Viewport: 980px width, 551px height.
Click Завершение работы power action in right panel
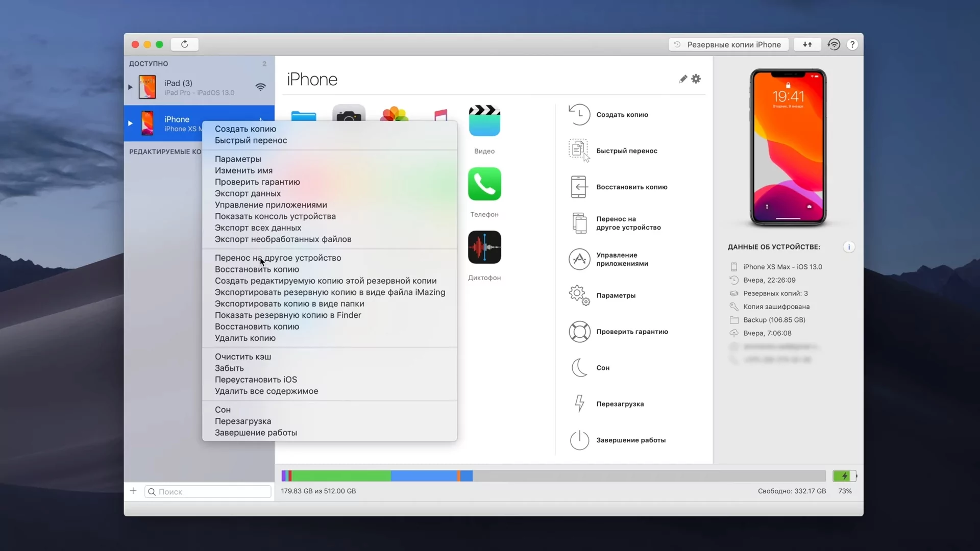(x=617, y=440)
